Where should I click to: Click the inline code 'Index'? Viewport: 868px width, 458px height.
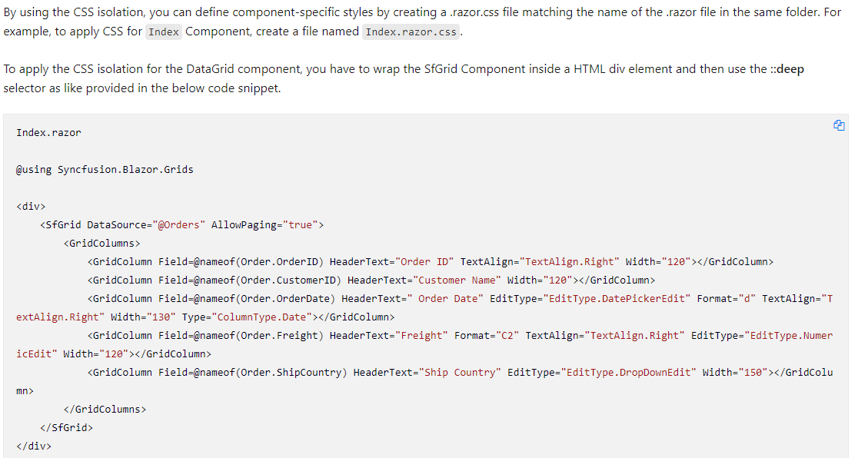point(164,32)
